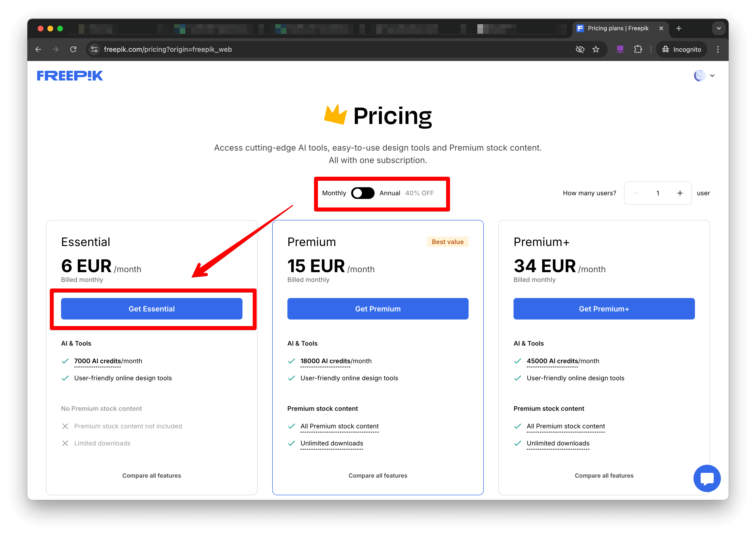Increase user count with plus button
756x536 pixels.
(x=680, y=193)
